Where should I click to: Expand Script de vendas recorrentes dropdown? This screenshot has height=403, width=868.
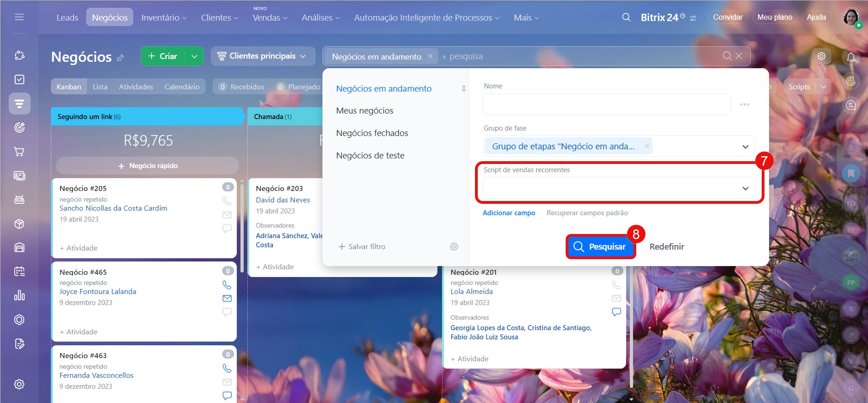pos(745,189)
